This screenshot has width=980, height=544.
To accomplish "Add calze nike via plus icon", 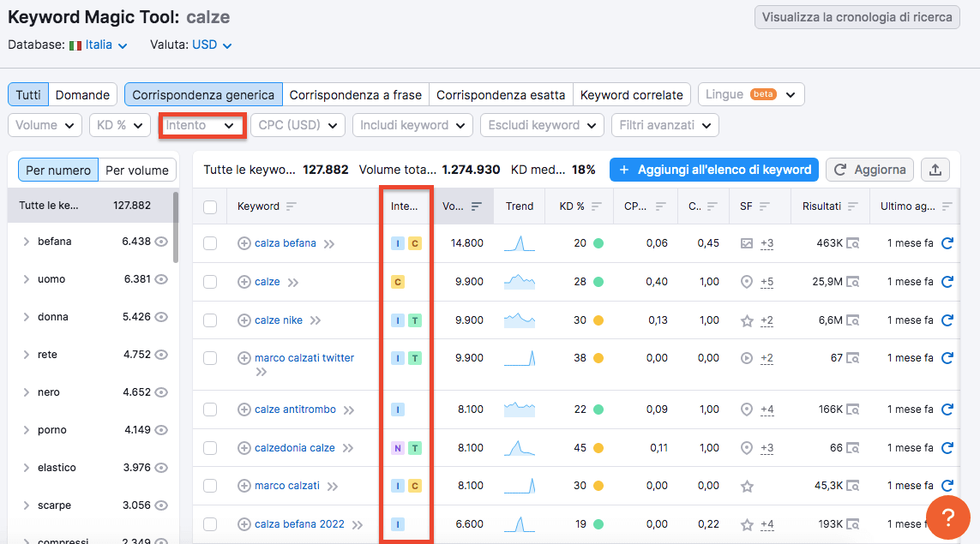I will (244, 320).
